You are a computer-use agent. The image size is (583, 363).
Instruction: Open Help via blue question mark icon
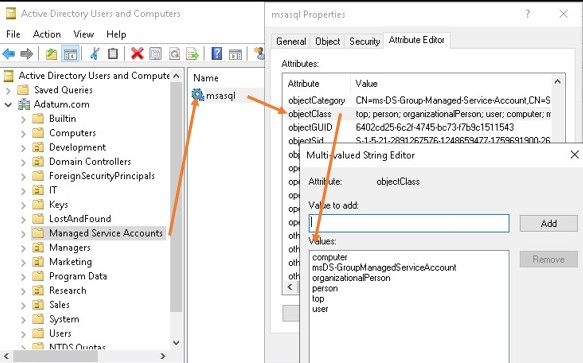[x=217, y=54]
